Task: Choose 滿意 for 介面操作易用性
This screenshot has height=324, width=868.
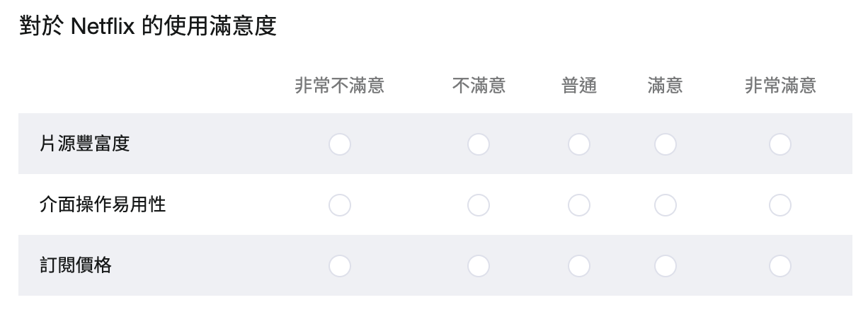Action: [666, 205]
